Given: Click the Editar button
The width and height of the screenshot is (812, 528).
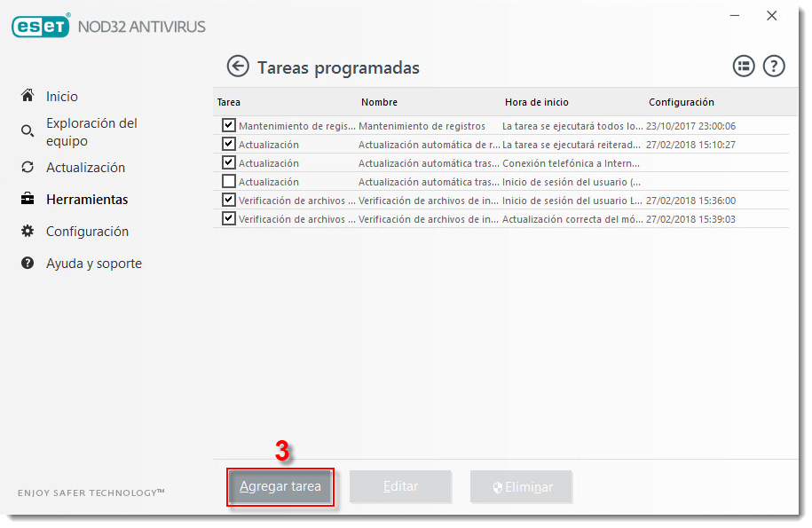Looking at the screenshot, I should 400,487.
